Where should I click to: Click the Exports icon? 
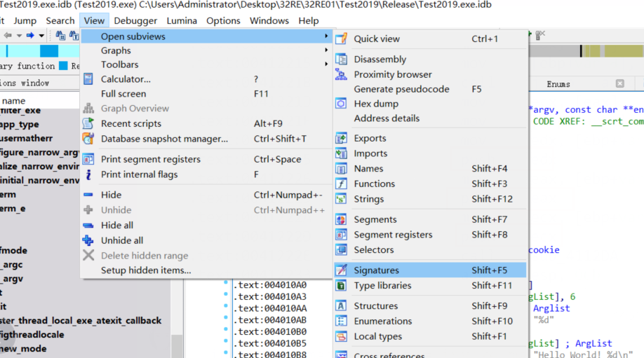point(342,138)
